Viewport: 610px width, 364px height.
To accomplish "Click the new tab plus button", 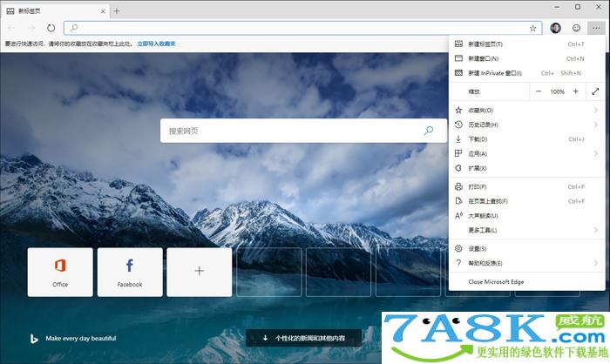I will [x=116, y=11].
